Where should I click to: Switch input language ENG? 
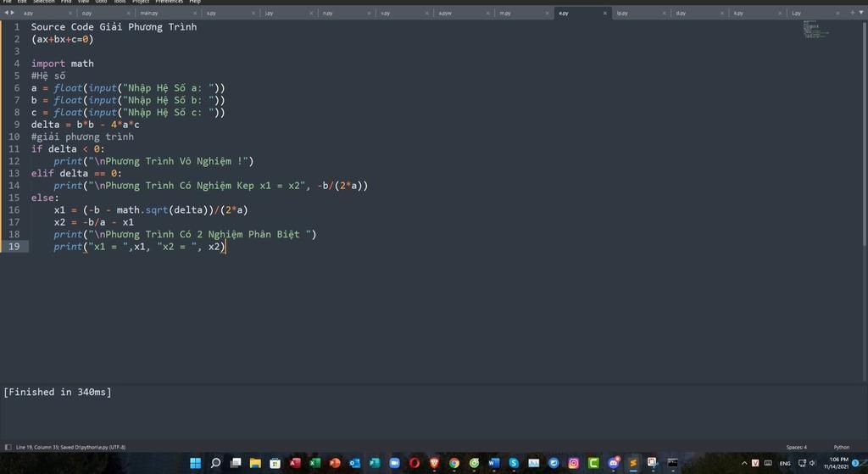click(x=785, y=463)
